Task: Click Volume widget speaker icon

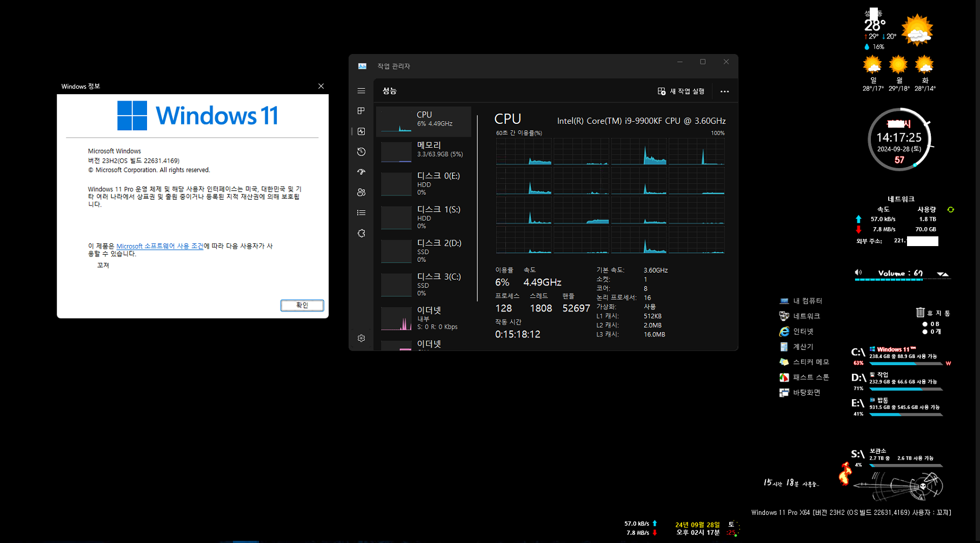Action: point(858,273)
